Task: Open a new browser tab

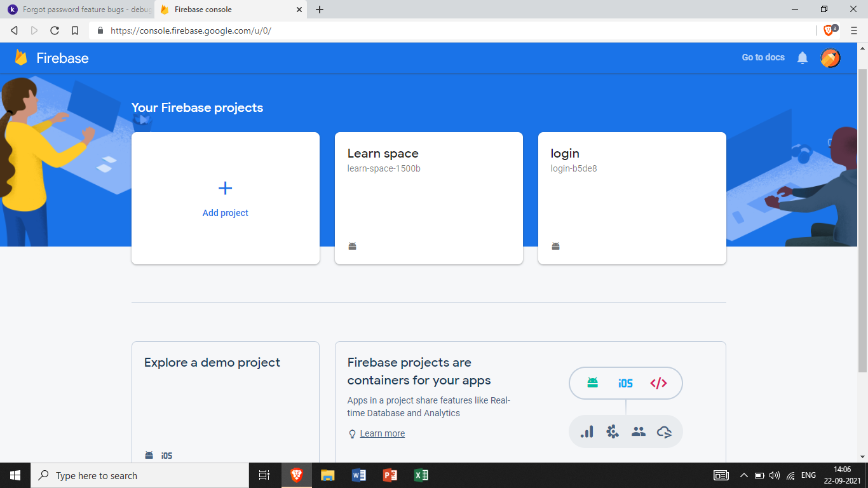Action: [x=320, y=10]
